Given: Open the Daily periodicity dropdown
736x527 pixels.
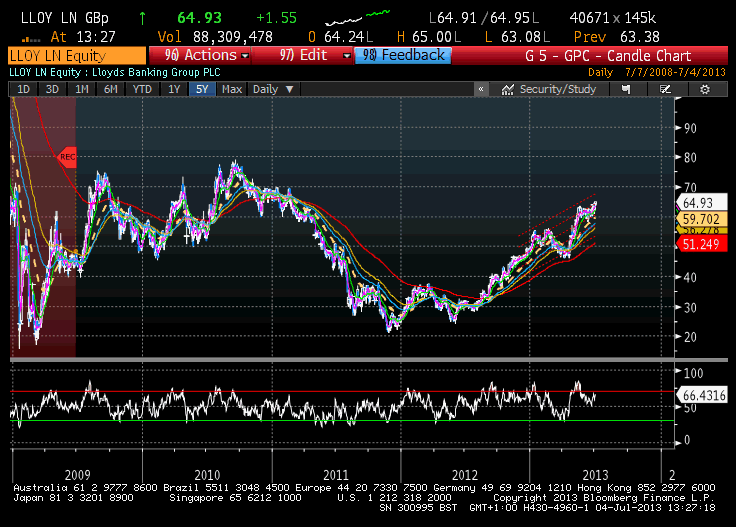Looking at the screenshot, I should tap(273, 89).
